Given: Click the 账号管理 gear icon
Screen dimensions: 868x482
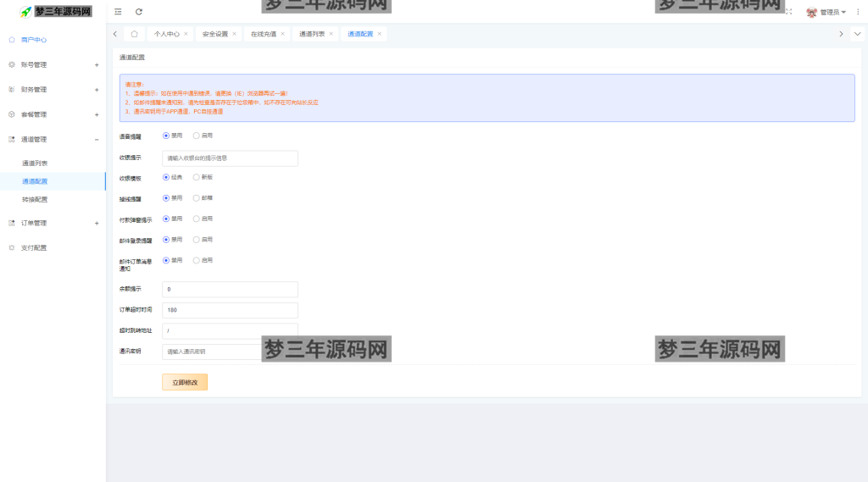Looking at the screenshot, I should click(x=12, y=64).
